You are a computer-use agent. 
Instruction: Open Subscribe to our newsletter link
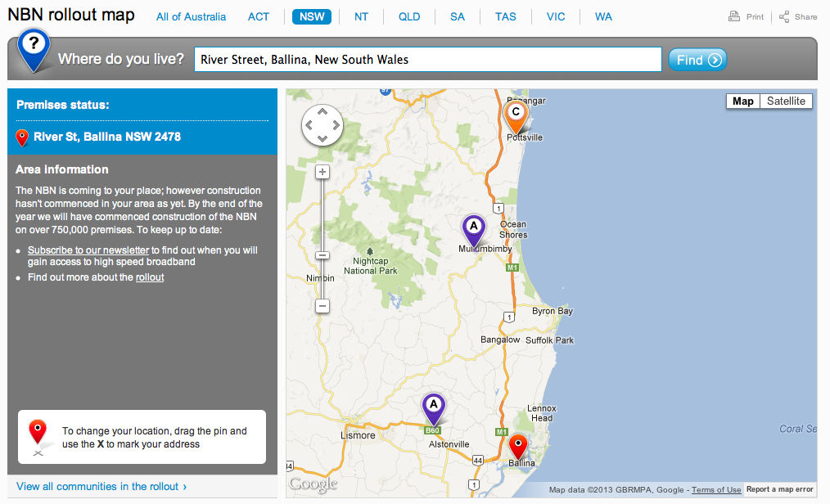(88, 250)
